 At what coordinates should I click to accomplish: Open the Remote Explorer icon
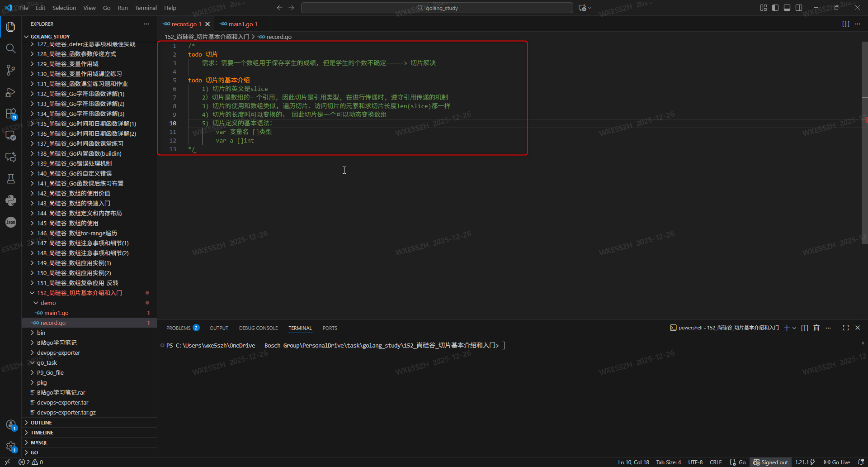(x=11, y=135)
